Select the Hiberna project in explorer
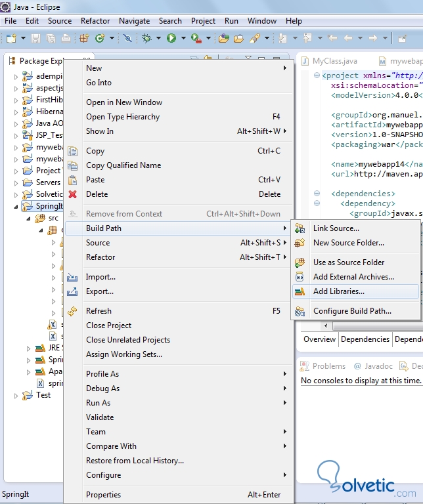The width and height of the screenshot is (423, 504). (43, 112)
